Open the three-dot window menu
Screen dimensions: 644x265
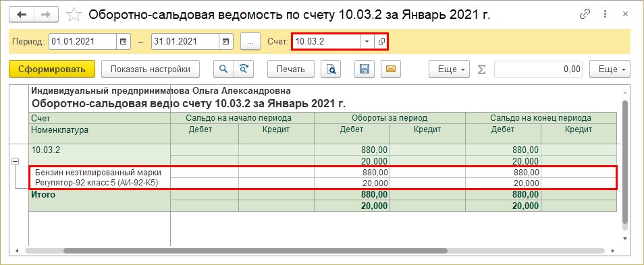[x=605, y=14]
